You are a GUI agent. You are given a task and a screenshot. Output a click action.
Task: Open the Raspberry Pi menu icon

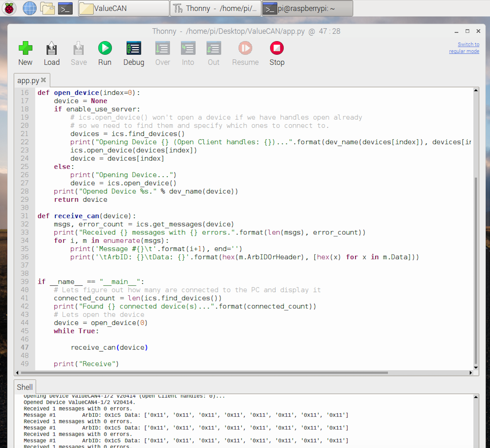9,8
